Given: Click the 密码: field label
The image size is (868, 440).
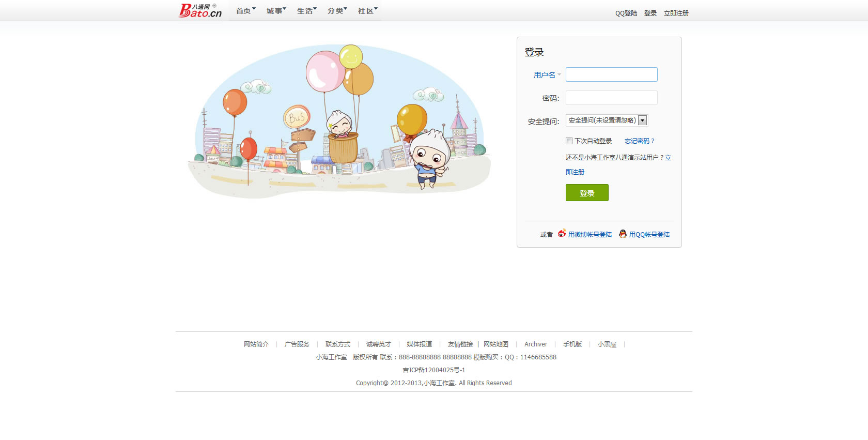Looking at the screenshot, I should coord(551,98).
